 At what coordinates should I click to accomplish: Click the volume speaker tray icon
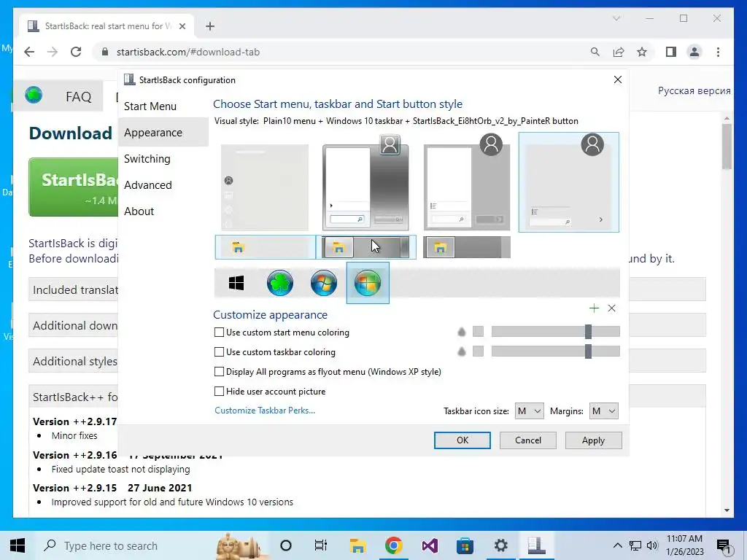point(652,545)
